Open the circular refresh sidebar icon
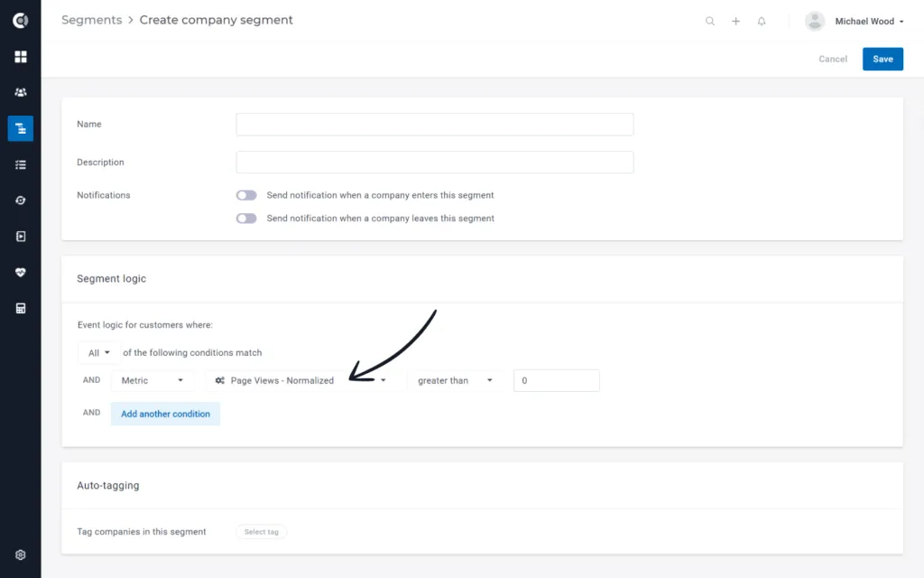The image size is (924, 578). (21, 200)
